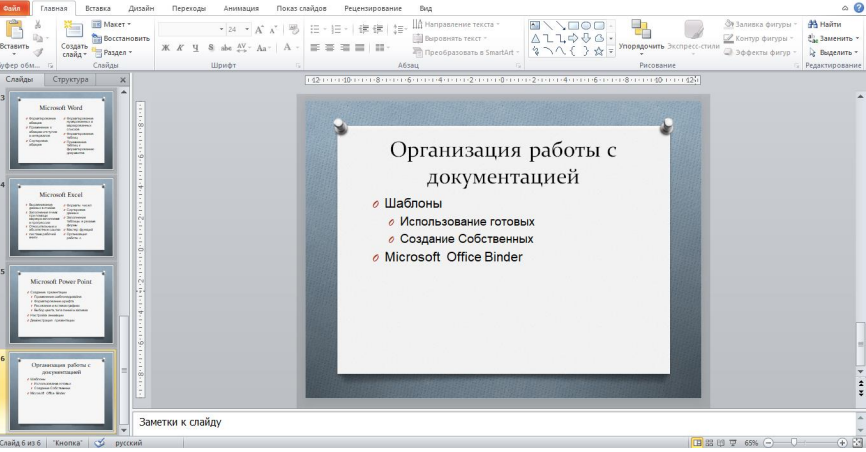The height and width of the screenshot is (452, 866).
Task: Click the center text alignment icon
Action: [x=329, y=47]
